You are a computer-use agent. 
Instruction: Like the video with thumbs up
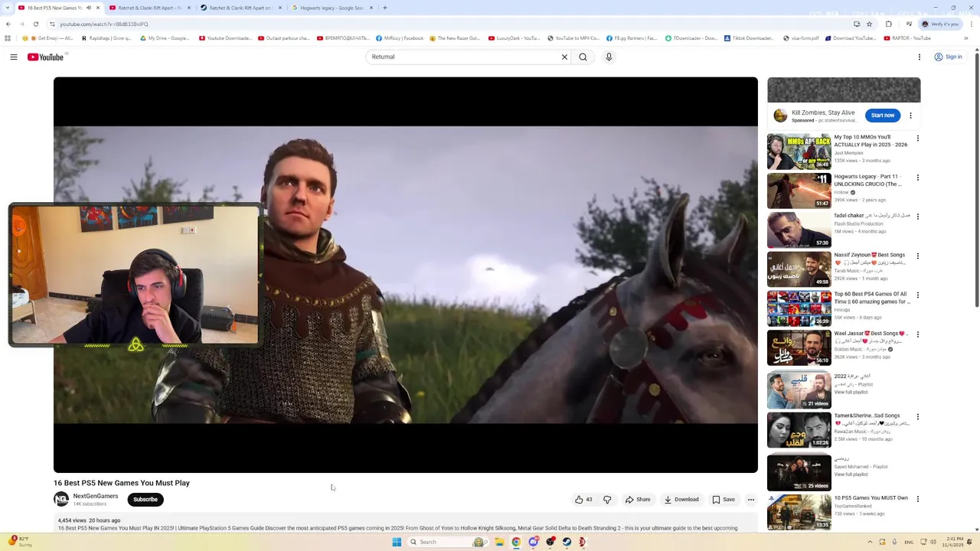583,500
